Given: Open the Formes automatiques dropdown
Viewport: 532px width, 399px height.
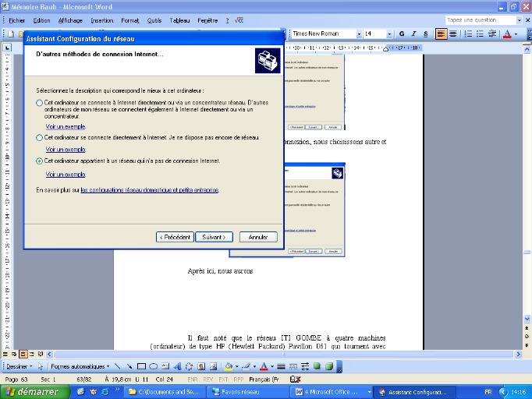Looking at the screenshot, I should 80,366.
